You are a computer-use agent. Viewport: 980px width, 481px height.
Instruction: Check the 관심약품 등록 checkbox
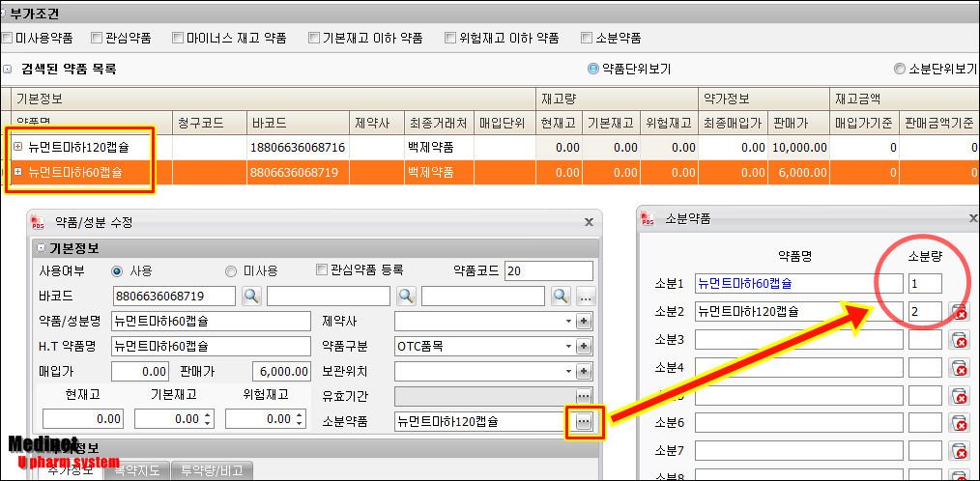pyautogui.click(x=323, y=270)
